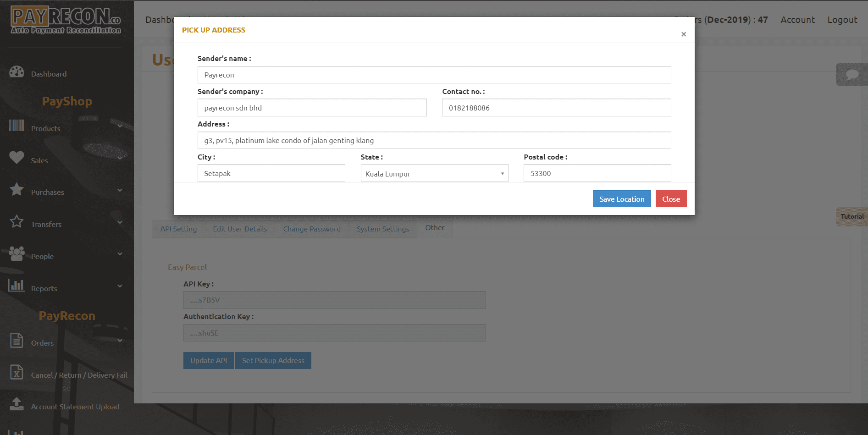The image size is (868, 435).
Task: Expand the Reports menu chevron
Action: coord(120,286)
